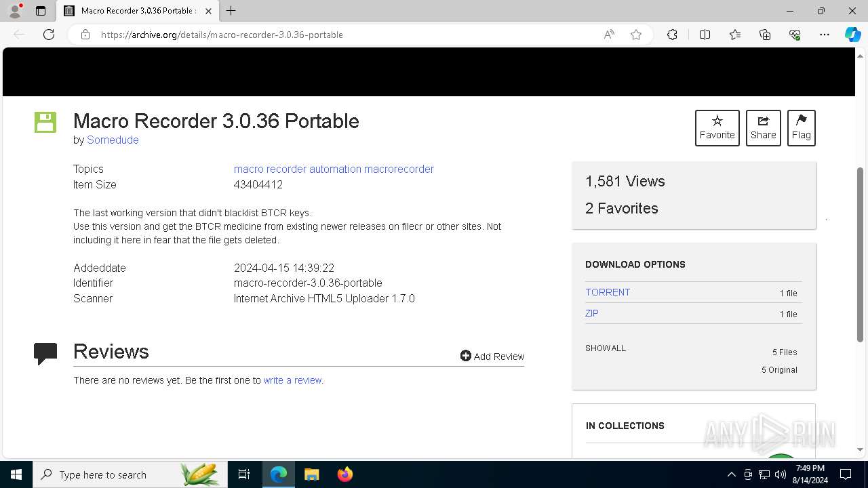The image size is (868, 488).
Task: Refresh the current page
Action: pos(49,35)
